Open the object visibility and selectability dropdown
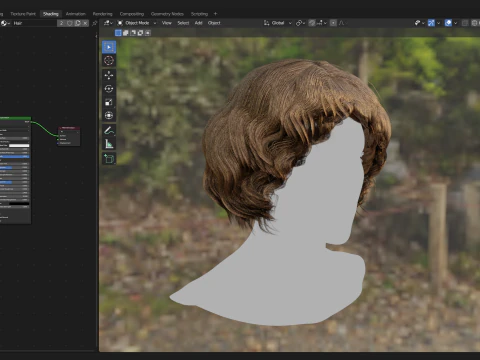Screen dimensions: 480x360 pos(419,23)
